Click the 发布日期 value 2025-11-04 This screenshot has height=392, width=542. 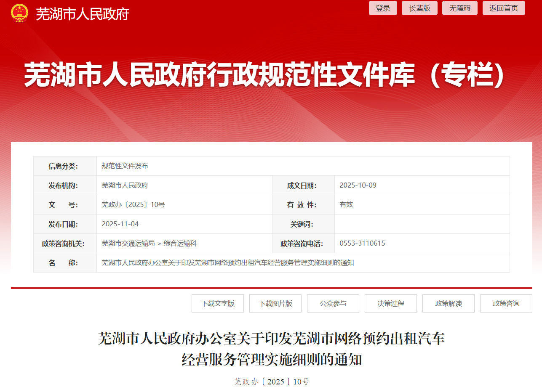(x=120, y=224)
